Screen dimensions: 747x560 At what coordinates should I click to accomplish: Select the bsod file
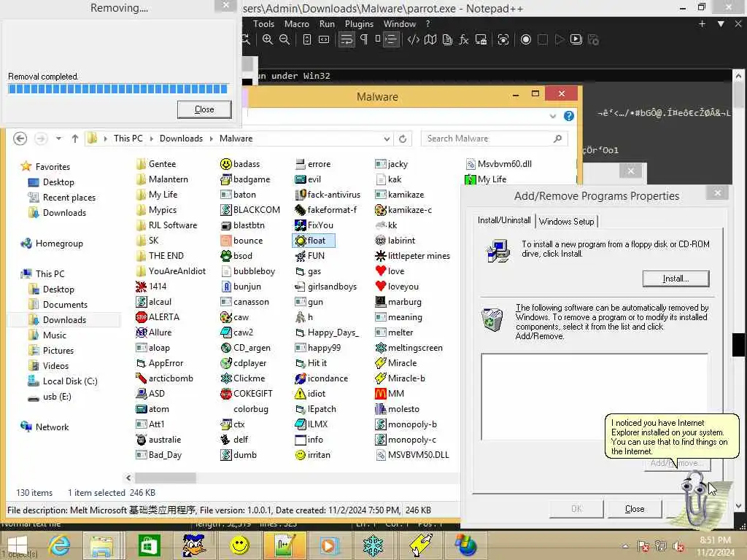(236, 256)
